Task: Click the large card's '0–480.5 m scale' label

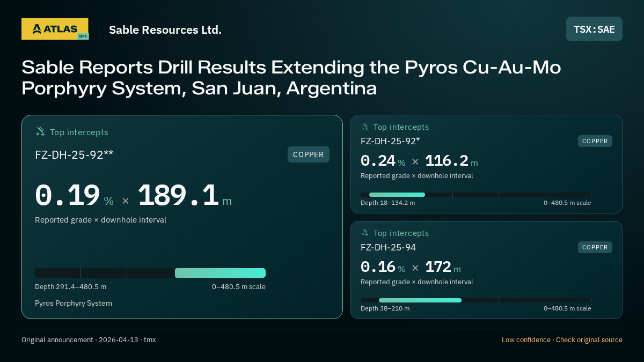Action: pyautogui.click(x=239, y=287)
